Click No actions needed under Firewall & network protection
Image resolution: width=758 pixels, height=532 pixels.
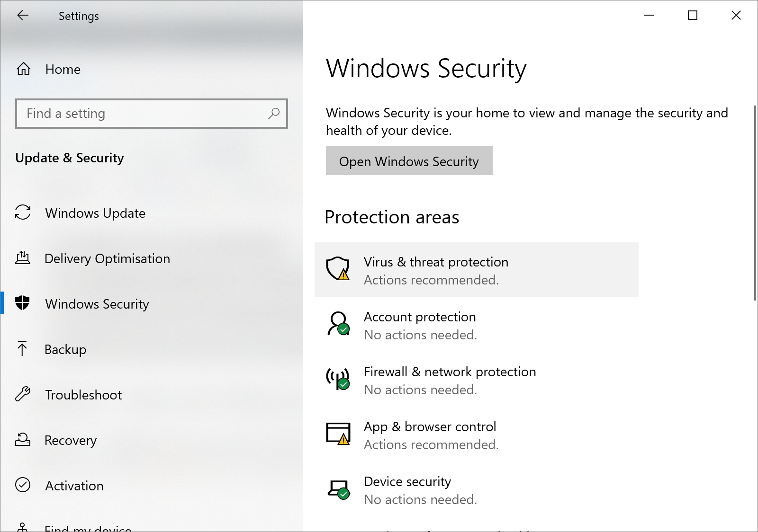[x=420, y=390]
